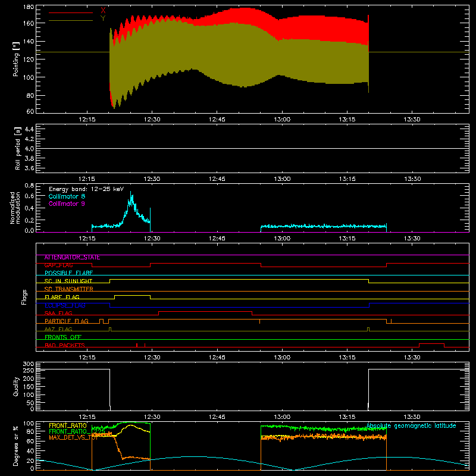476x476 pixels.
Task: Select the PARTICLE_FLAG label
Action: [x=67, y=321]
